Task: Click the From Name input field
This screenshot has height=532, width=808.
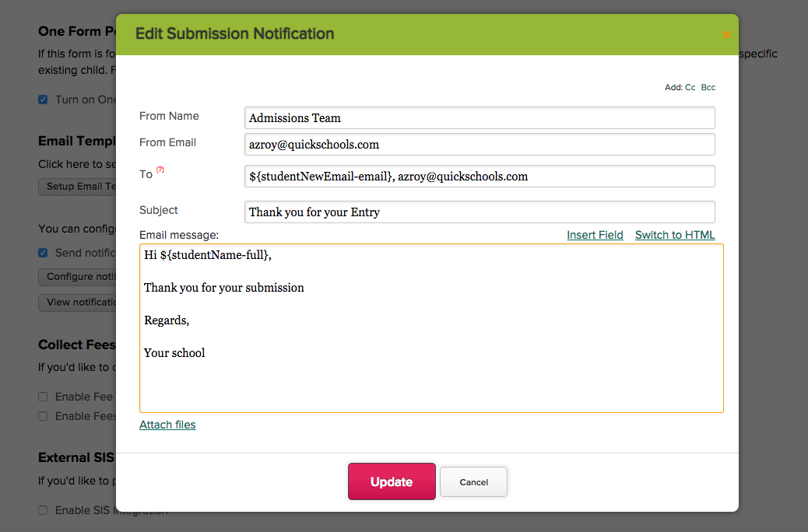Action: [x=479, y=118]
